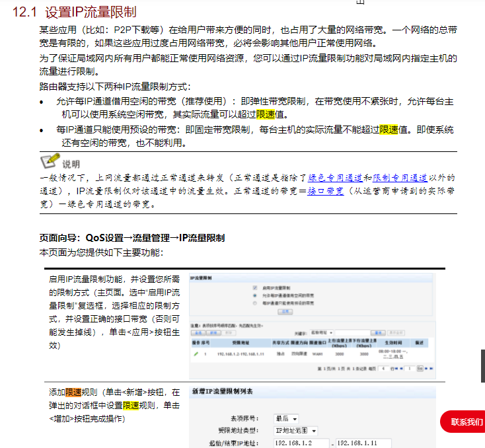
Task: Toggle the 启用IP流量限制 checkbox
Action: (255, 287)
